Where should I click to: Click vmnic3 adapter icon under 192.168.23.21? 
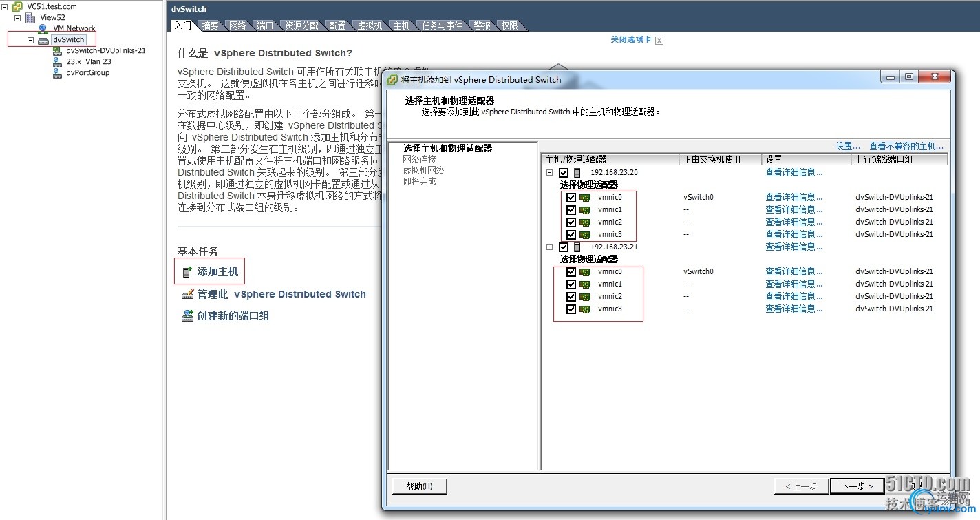[585, 309]
